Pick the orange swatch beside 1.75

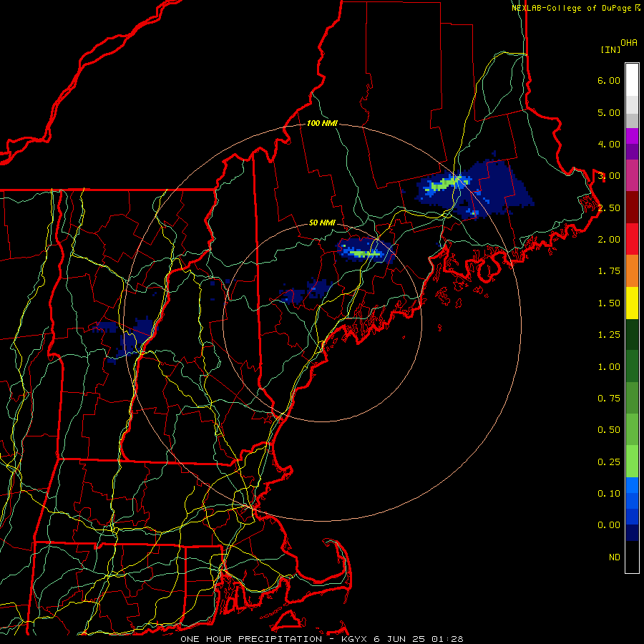point(632,271)
